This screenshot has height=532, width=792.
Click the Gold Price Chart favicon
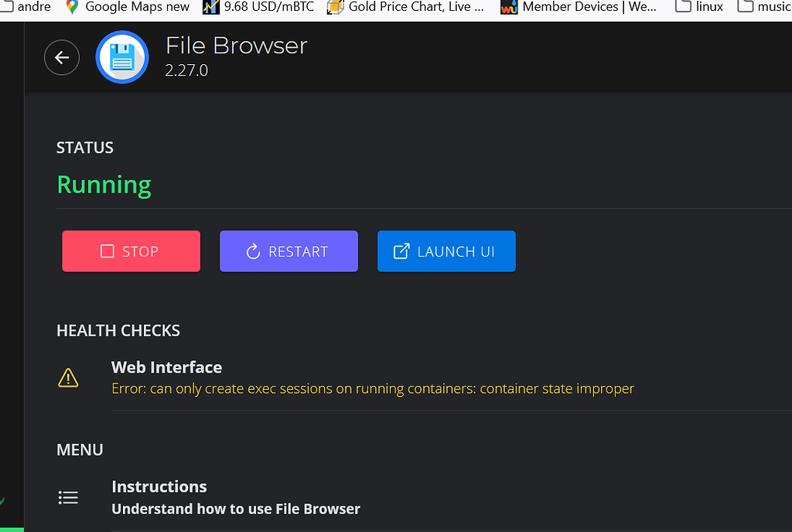[336, 7]
